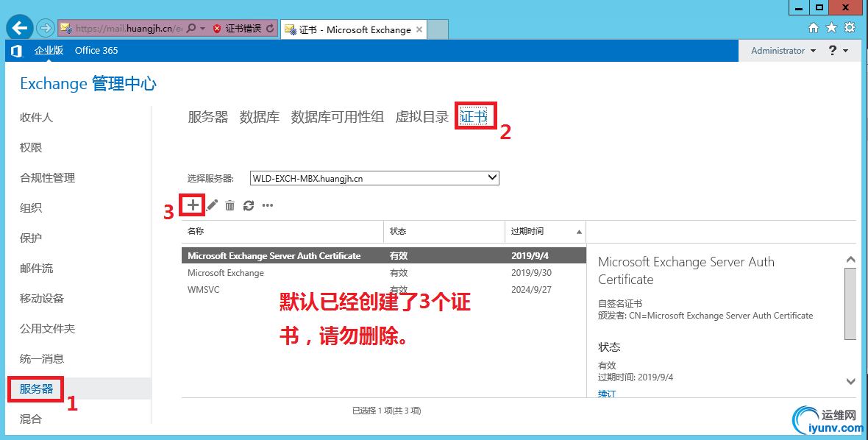The image size is (868, 440).
Task: Click the address bar URL field
Action: point(128,28)
